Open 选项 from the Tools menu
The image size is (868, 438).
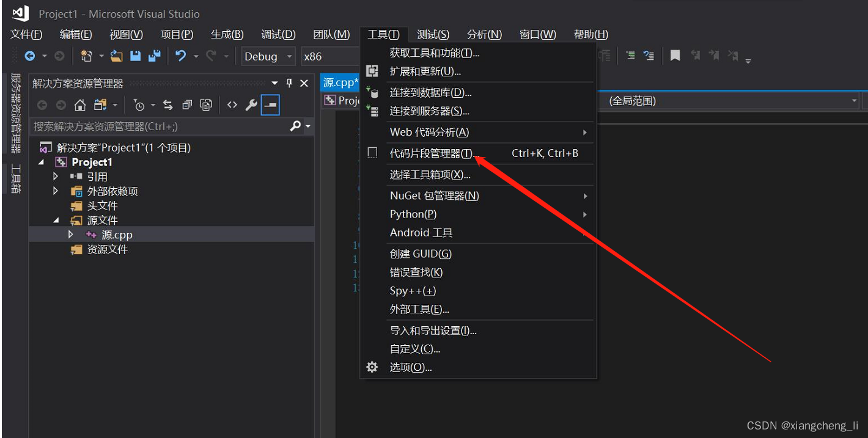(410, 367)
